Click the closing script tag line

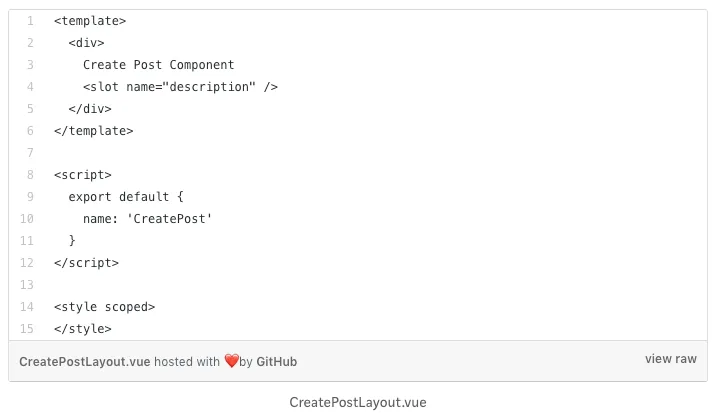[86, 263]
